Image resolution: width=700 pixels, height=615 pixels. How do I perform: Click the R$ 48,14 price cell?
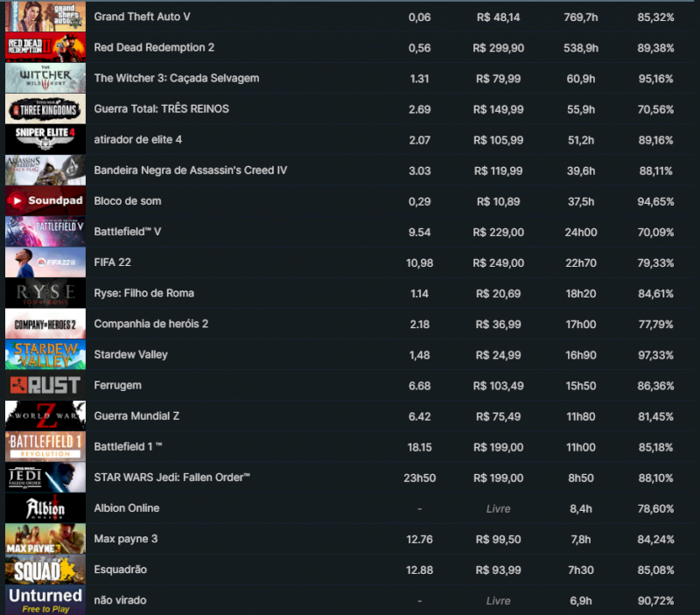498,17
